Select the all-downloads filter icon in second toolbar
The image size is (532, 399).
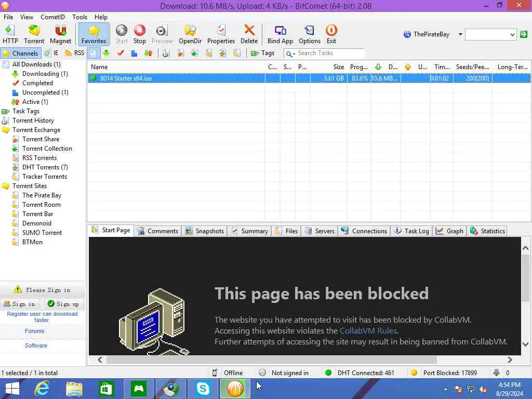pos(93,54)
